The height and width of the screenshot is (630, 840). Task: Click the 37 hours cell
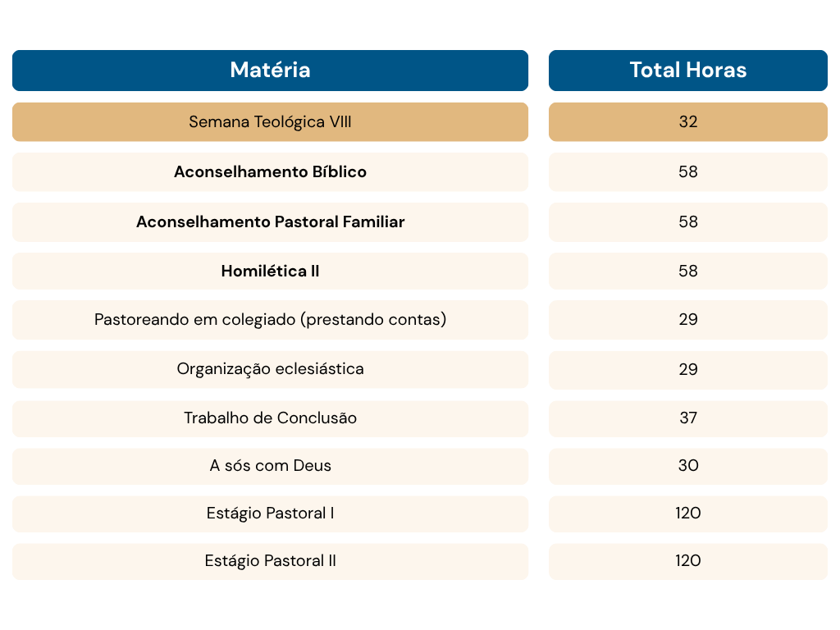click(x=688, y=418)
